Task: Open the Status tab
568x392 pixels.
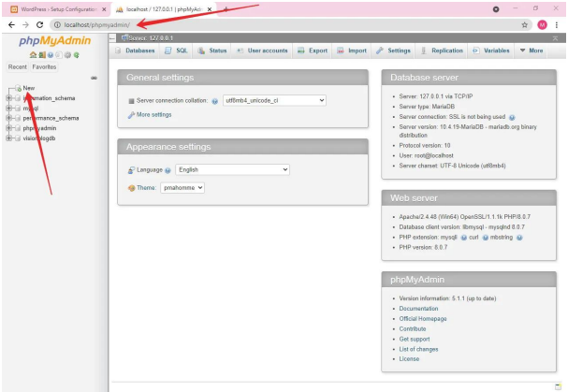Action: (212, 51)
